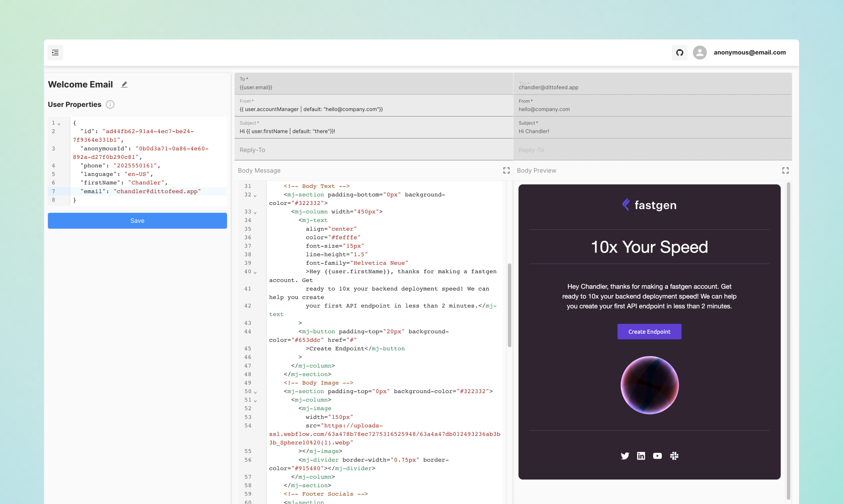Click the To input field to edit recipient

click(372, 87)
